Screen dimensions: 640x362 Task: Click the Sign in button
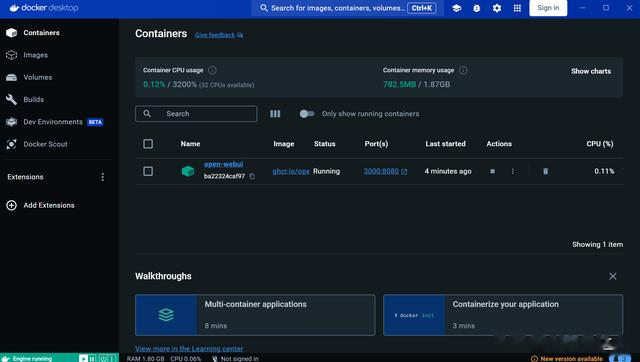(x=548, y=8)
